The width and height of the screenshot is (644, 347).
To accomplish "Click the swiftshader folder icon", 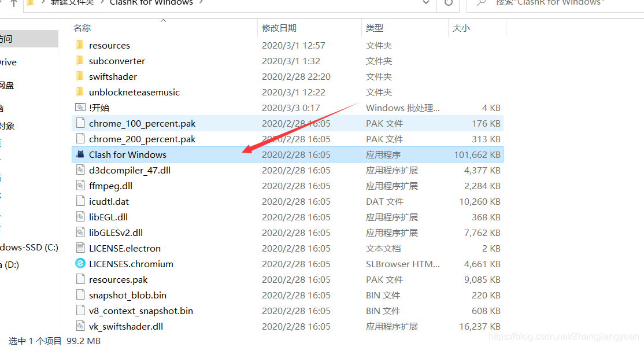I will (80, 76).
